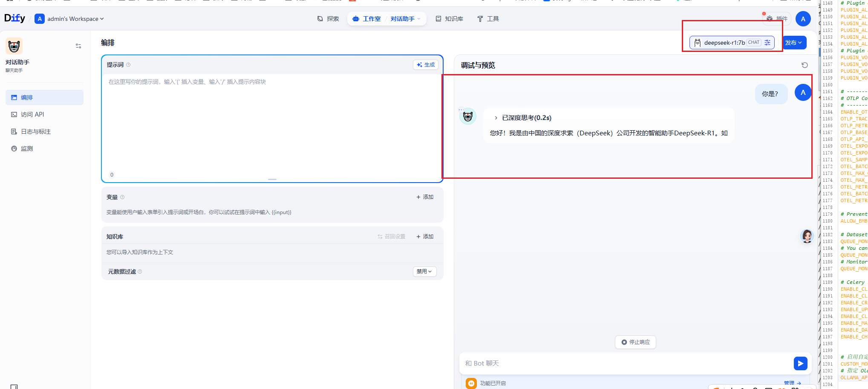The height and width of the screenshot is (389, 868).
Task: Open the 元数据过滤 禁用 dropdown
Action: click(x=424, y=271)
